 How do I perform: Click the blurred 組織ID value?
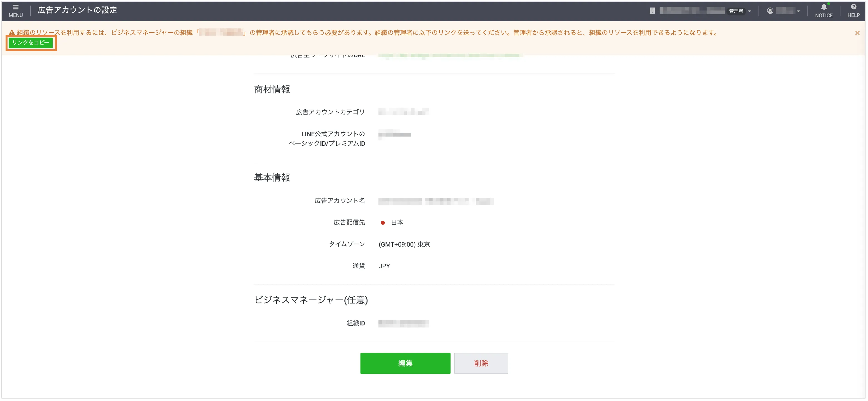click(403, 324)
